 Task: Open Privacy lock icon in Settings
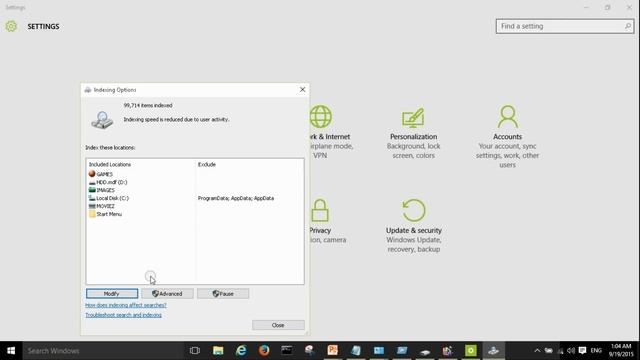[320, 210]
